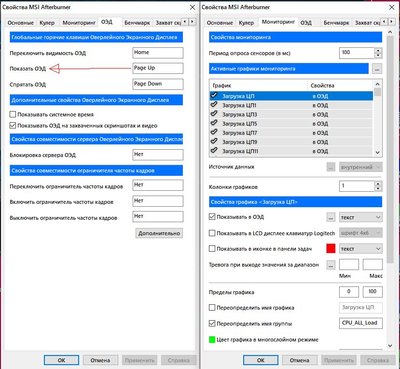Screen dimensions: 400x369
Task: Click the Отмена button in the right window
Action: click(x=299, y=360)
